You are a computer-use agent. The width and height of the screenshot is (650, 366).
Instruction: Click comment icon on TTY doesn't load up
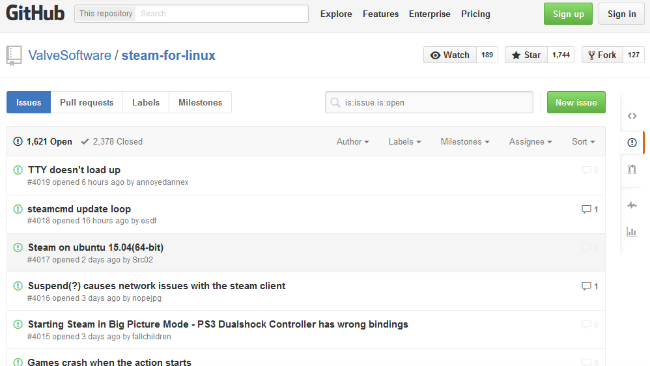586,170
